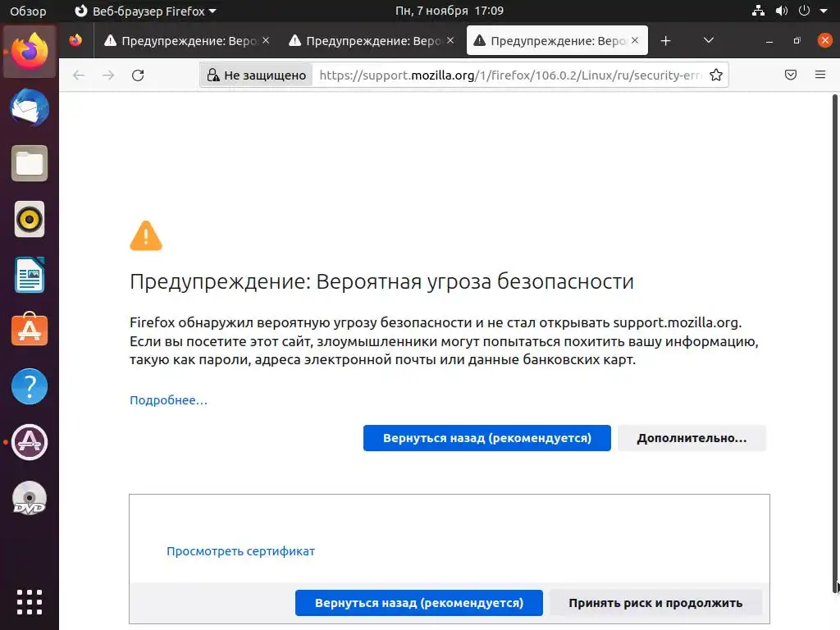This screenshot has height=630, width=840.
Task: Open the DVD disc icon in dock
Action: [30, 498]
